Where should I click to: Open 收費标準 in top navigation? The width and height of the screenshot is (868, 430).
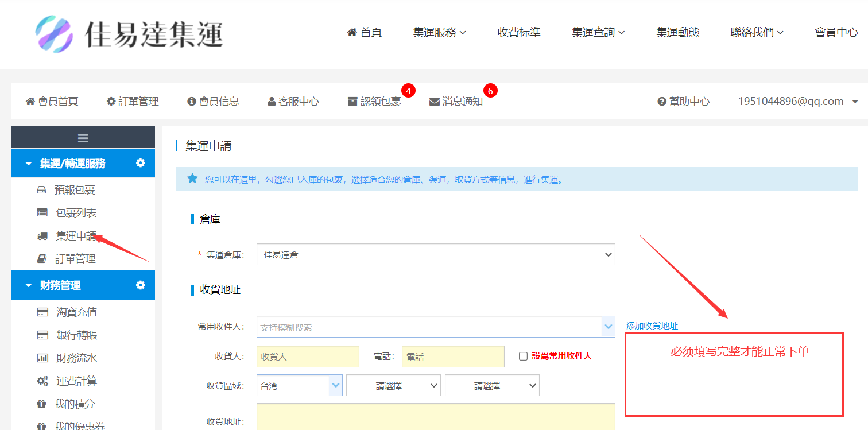coord(519,33)
